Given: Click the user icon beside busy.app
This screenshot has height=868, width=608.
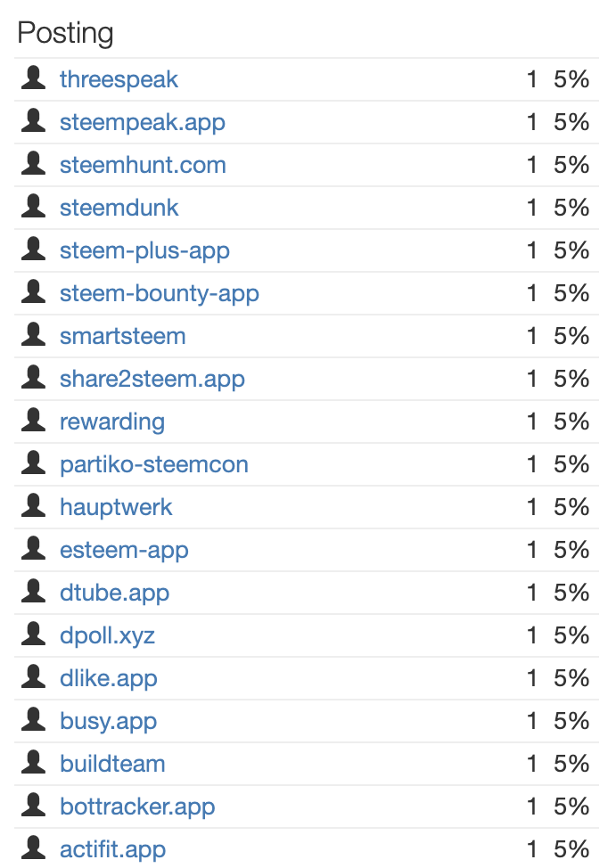Looking at the screenshot, I should click(x=33, y=720).
